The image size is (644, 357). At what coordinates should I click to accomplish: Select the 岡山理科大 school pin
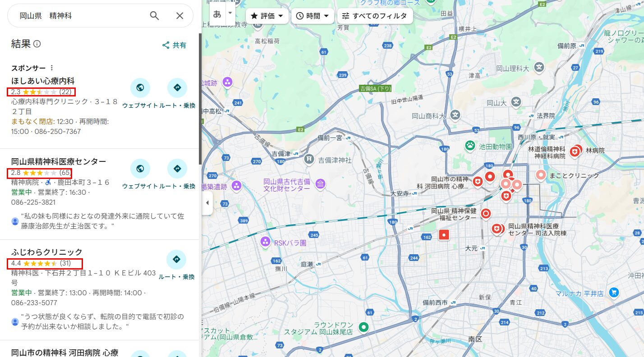pyautogui.click(x=539, y=67)
